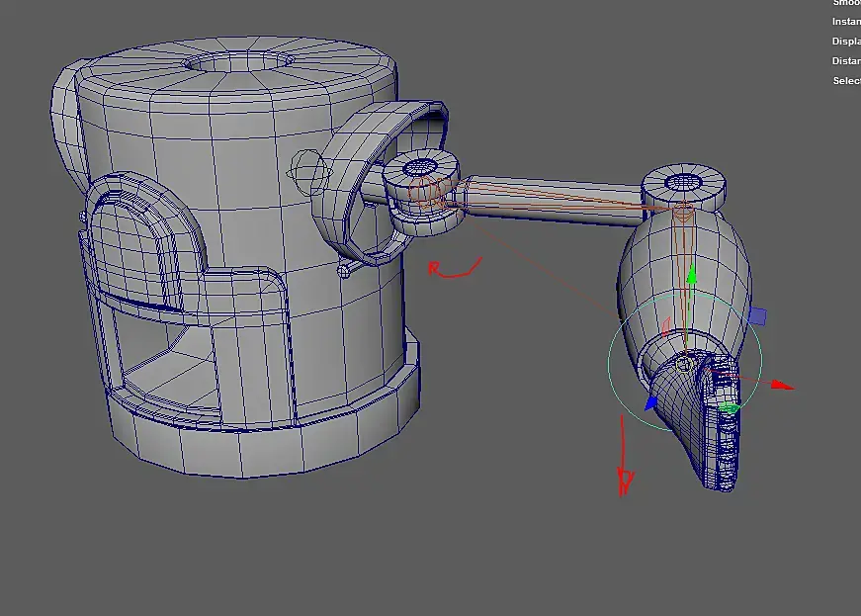Select the wire sphere locator on body
Screen dimensions: 861x616
[307, 172]
